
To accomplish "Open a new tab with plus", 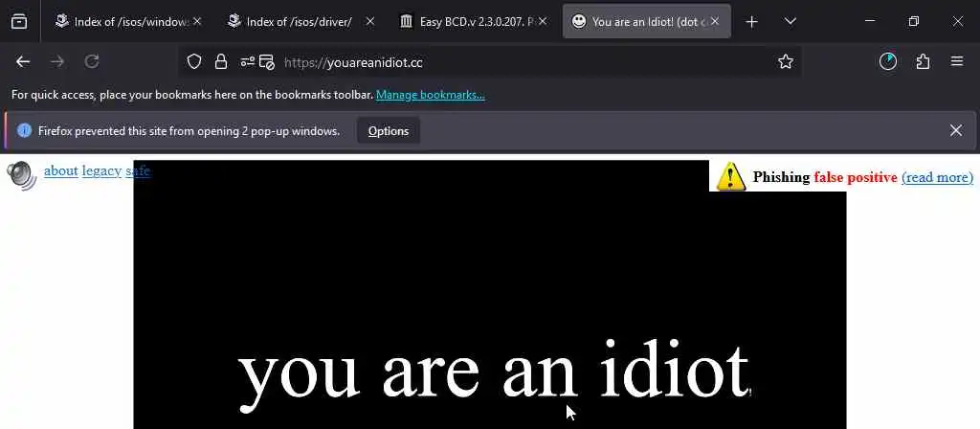I will click(752, 22).
